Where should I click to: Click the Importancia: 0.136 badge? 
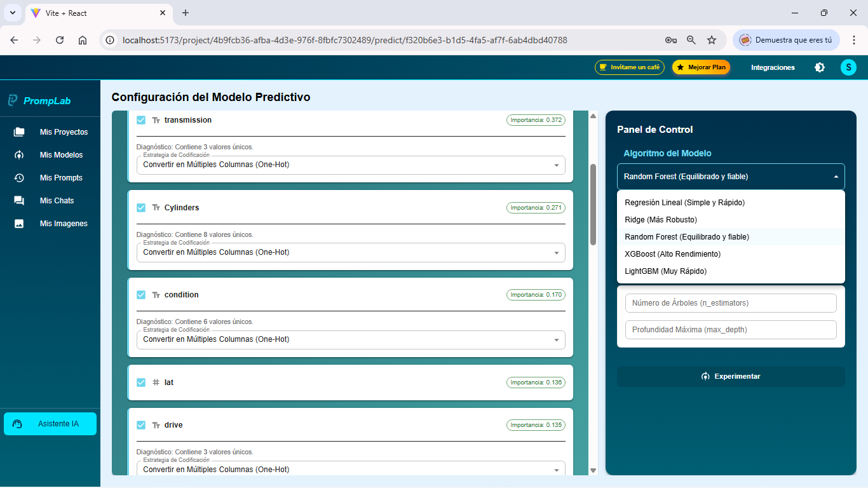pyautogui.click(x=536, y=383)
